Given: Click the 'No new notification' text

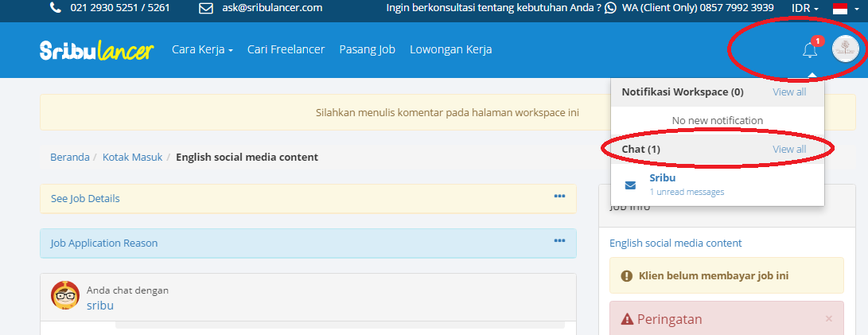Looking at the screenshot, I should (x=718, y=120).
